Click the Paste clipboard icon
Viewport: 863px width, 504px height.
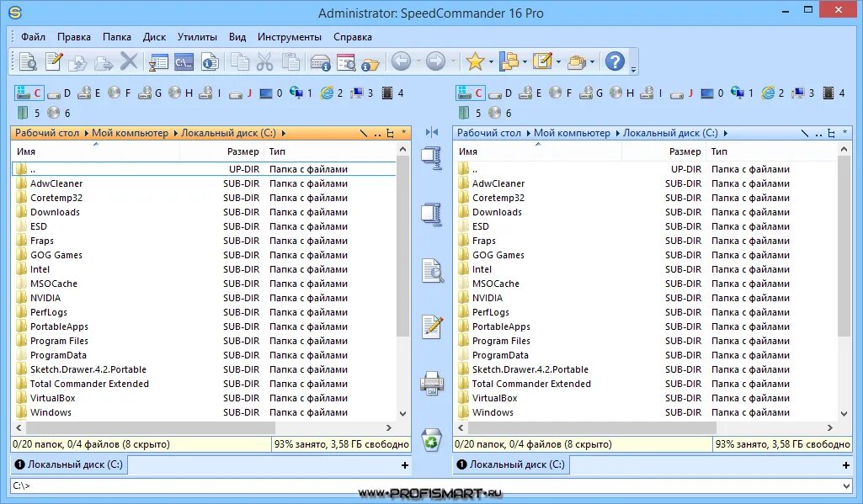290,61
